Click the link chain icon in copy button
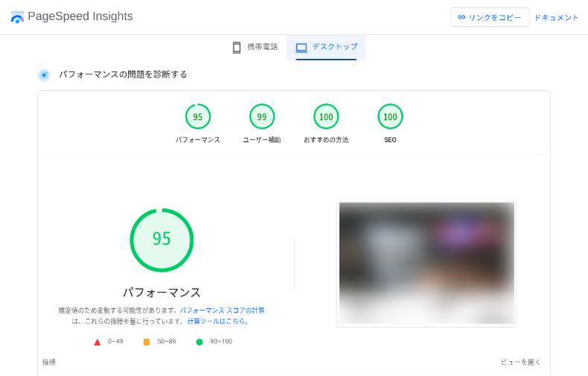 click(x=461, y=17)
